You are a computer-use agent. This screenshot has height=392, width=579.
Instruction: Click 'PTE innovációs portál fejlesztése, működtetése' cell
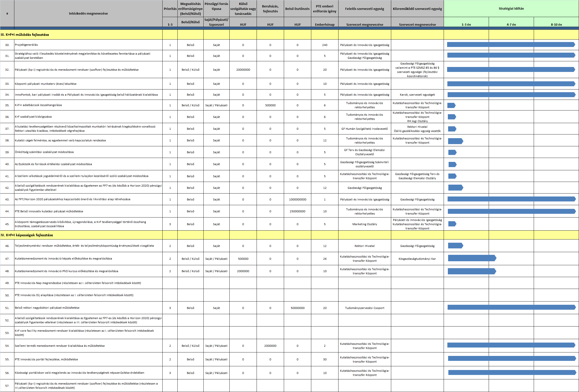(88, 359)
